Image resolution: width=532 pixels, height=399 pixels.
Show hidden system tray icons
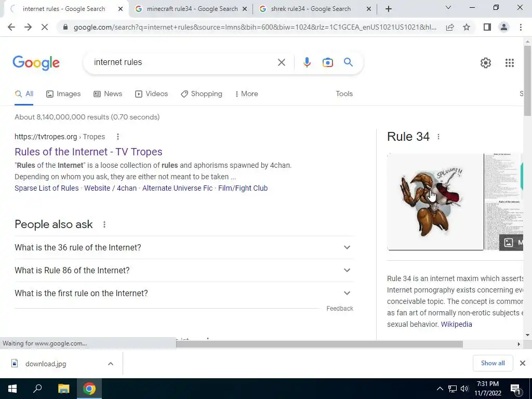[x=440, y=389]
